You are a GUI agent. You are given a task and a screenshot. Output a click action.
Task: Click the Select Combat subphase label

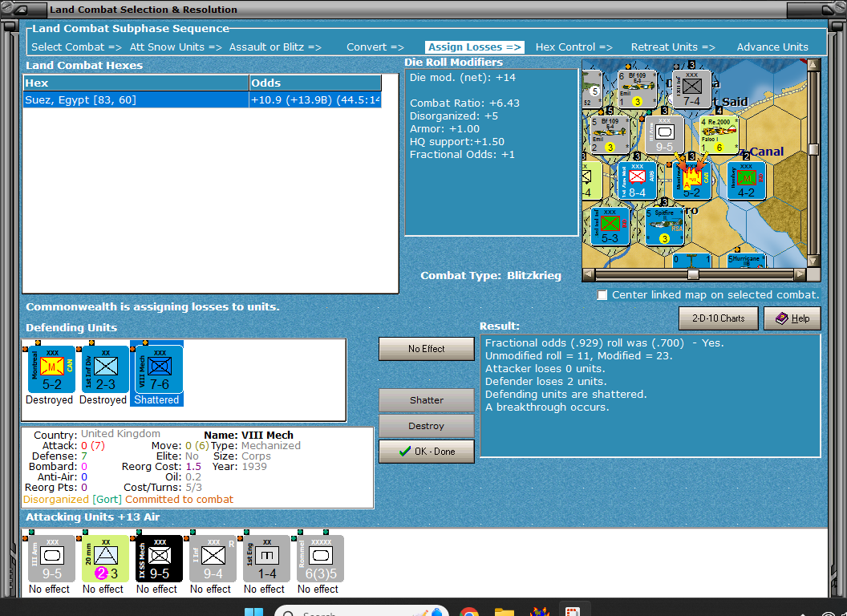coord(76,47)
